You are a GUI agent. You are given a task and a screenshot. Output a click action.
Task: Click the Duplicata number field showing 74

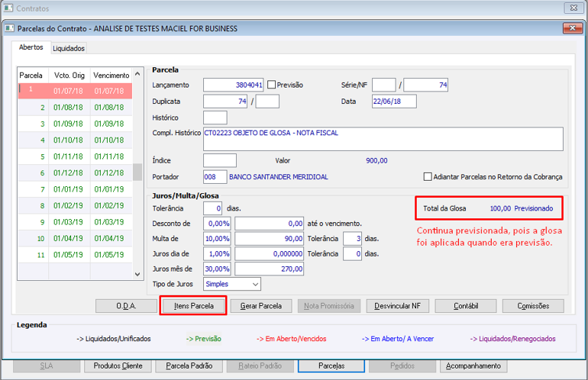[x=225, y=101]
